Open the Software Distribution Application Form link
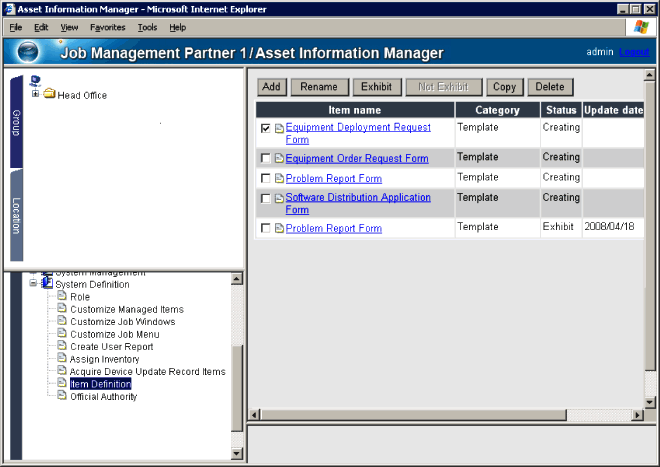This screenshot has height=467, width=660. 358,203
